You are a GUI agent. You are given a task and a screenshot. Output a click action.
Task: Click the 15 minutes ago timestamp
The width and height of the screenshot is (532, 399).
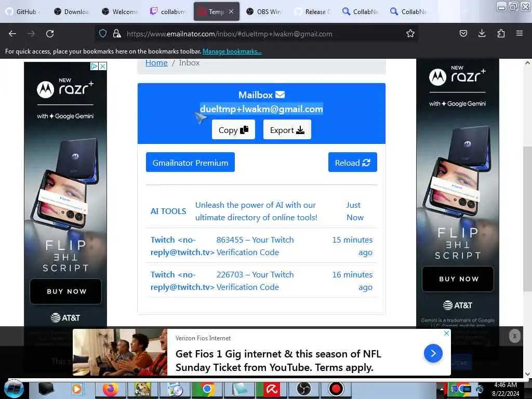(352, 246)
